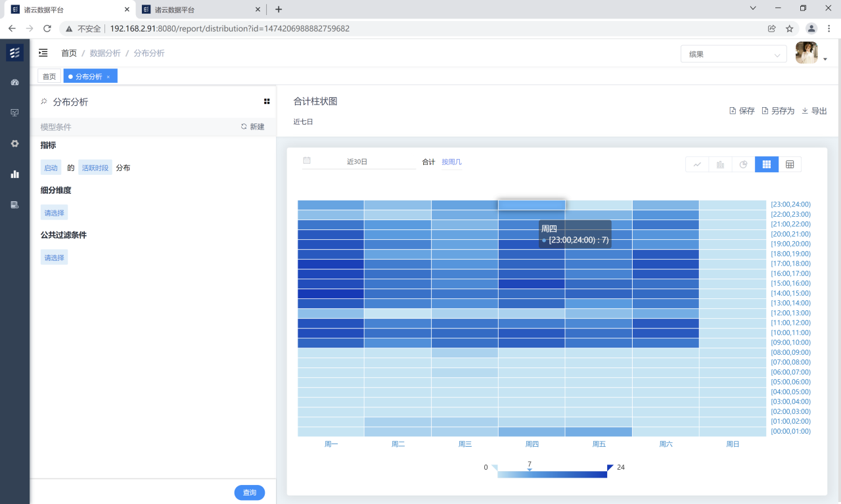Open the 按周几 grouping selector
The height and width of the screenshot is (504, 841).
tap(451, 162)
